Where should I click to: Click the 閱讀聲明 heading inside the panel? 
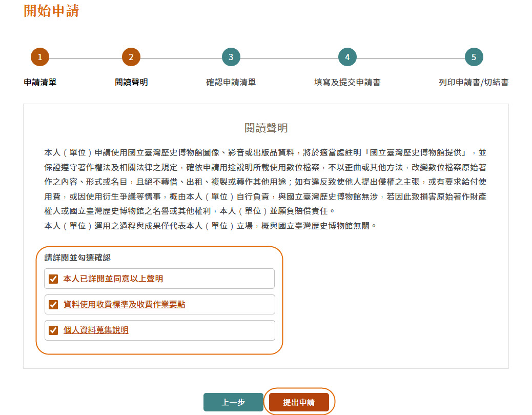pos(266,128)
